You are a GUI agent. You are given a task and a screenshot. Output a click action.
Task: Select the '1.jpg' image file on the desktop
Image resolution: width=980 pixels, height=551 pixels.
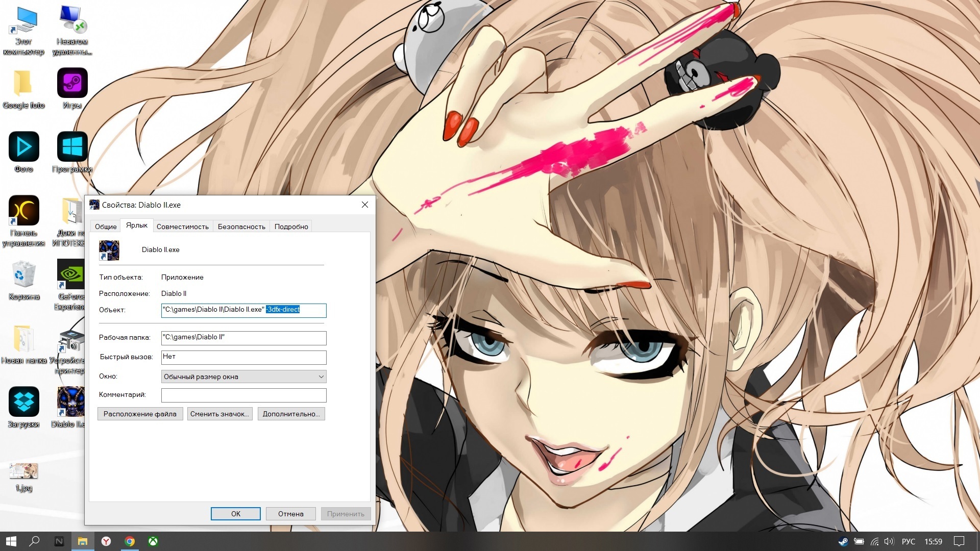click(23, 477)
